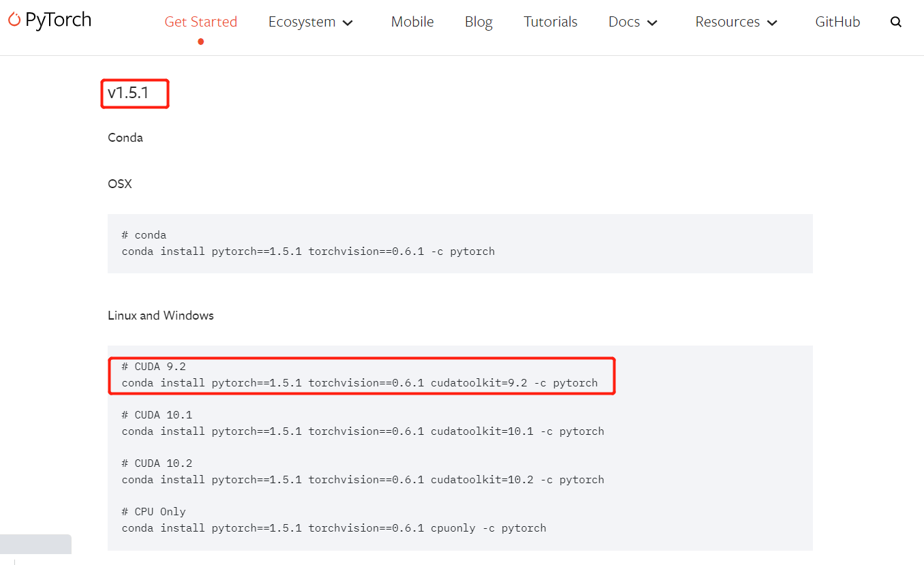Image resolution: width=924 pixels, height=565 pixels.
Task: Click the '# CPU Only' comment
Action: 154,512
